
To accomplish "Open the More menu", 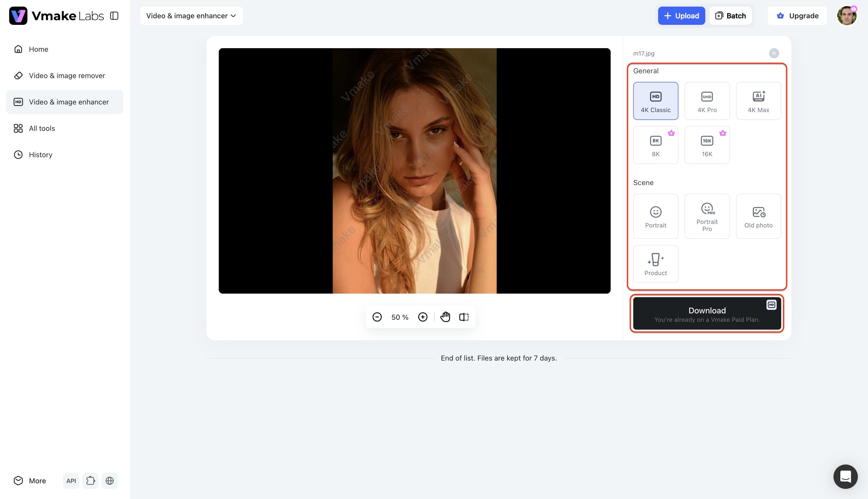I will point(30,480).
